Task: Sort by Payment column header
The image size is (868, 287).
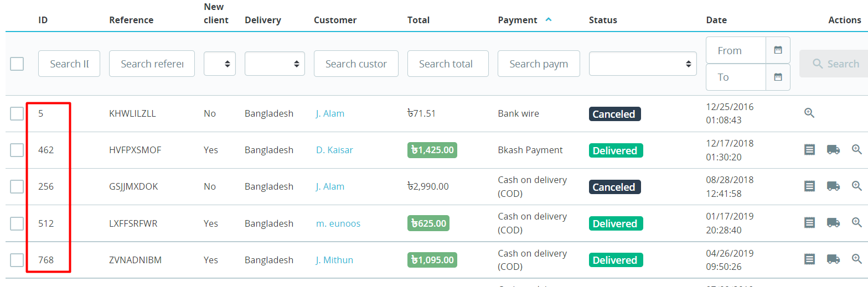Action: [518, 20]
